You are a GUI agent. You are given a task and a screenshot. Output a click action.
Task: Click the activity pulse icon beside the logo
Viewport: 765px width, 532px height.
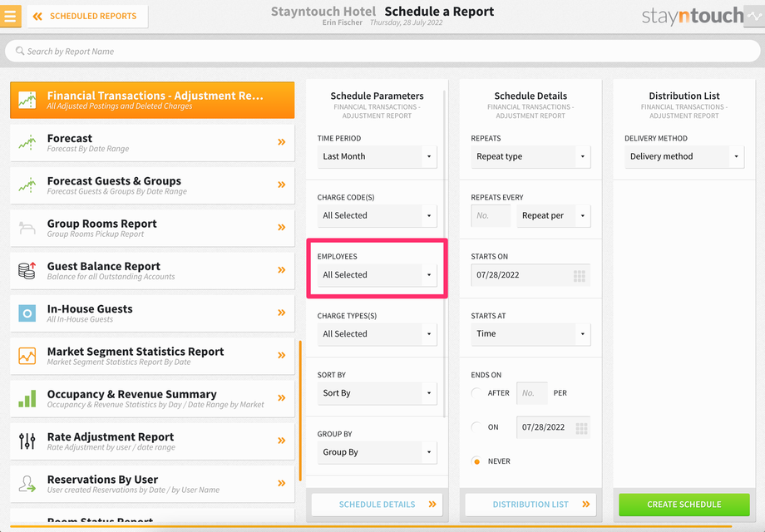click(x=754, y=16)
